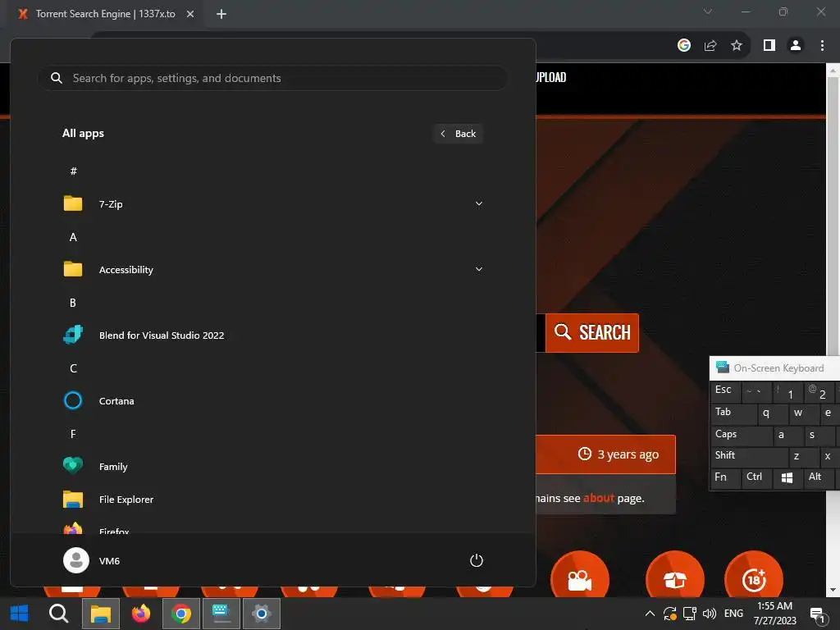This screenshot has width=840, height=630.
Task: Open a new Chrome tab
Action: click(221, 14)
